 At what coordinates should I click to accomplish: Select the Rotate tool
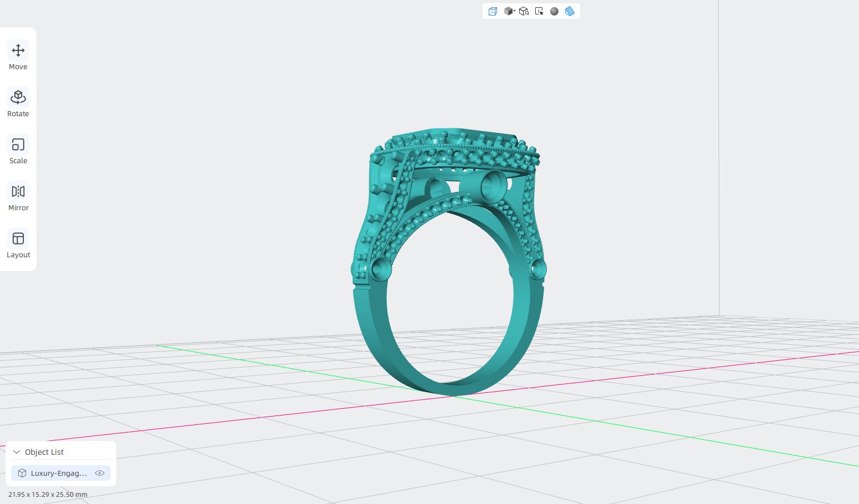(x=18, y=103)
